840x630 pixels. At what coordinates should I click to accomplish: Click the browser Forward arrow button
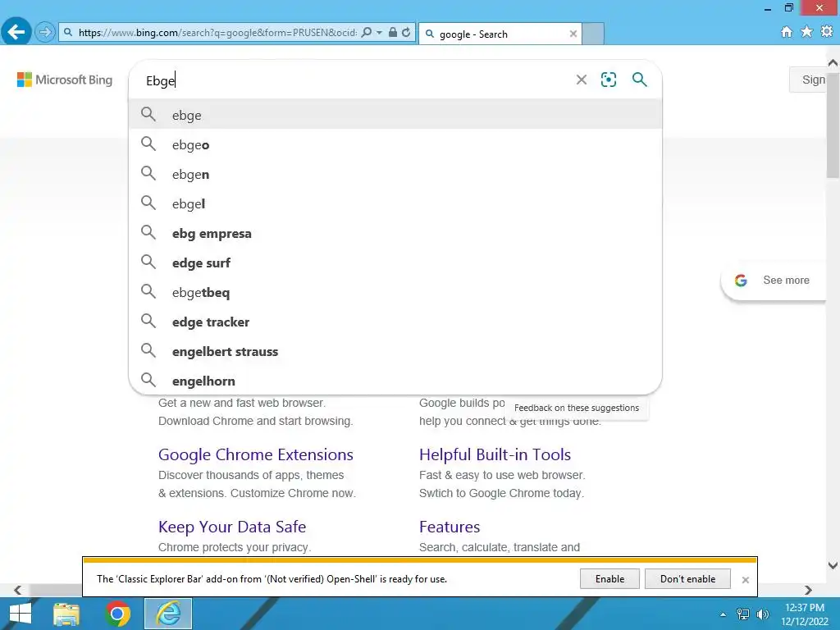(45, 32)
